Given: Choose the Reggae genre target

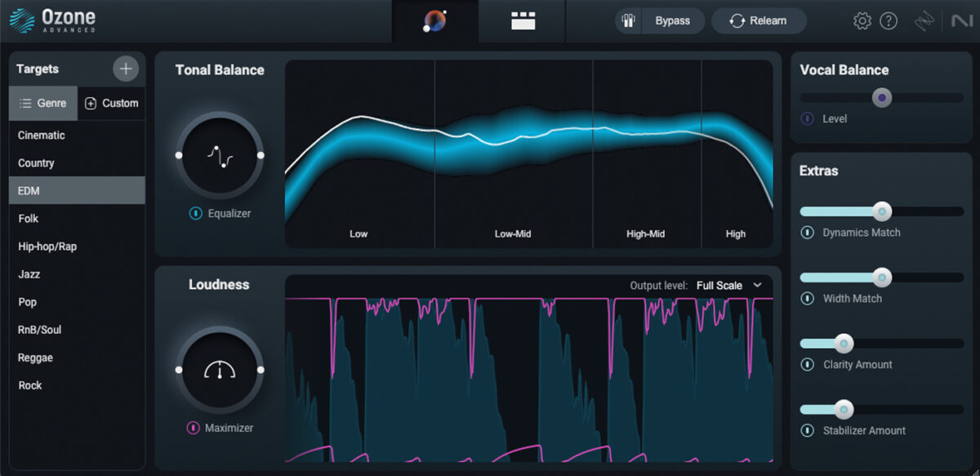Looking at the screenshot, I should click(x=77, y=358).
